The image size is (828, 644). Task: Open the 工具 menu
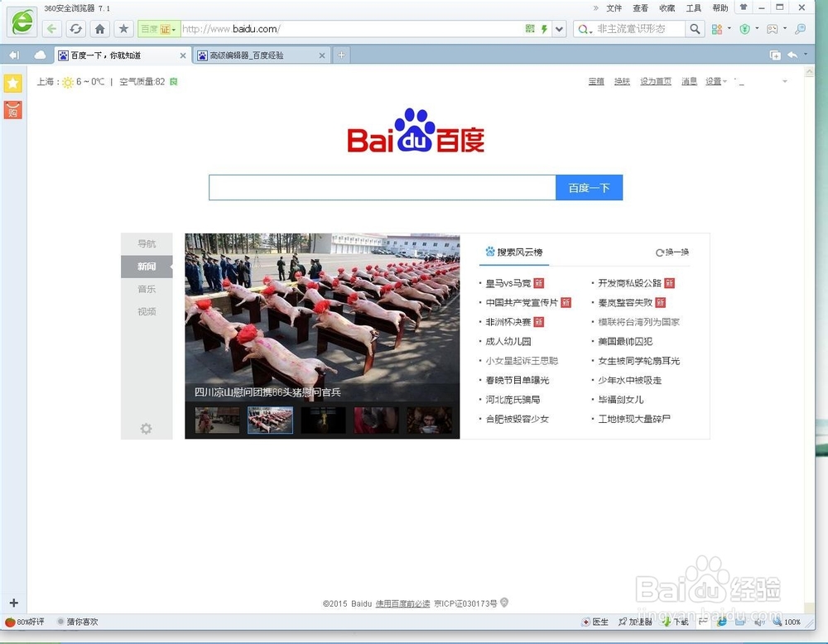692,7
